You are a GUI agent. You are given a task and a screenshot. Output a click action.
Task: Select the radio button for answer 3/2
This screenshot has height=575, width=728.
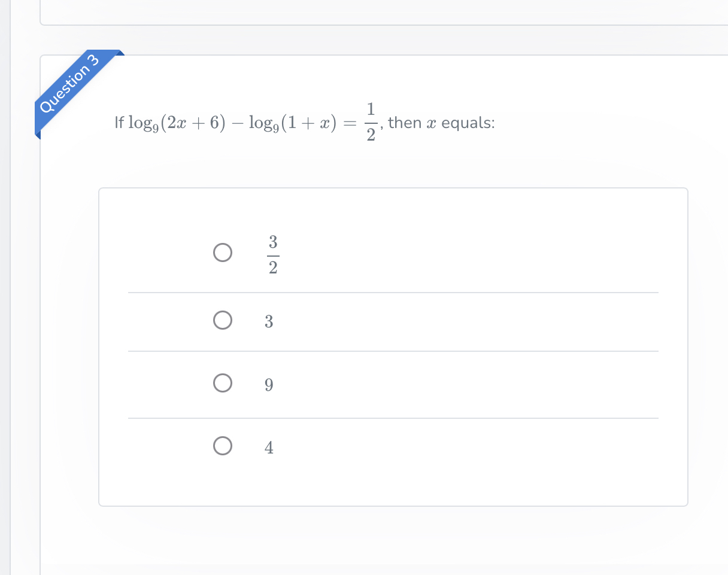tap(223, 252)
